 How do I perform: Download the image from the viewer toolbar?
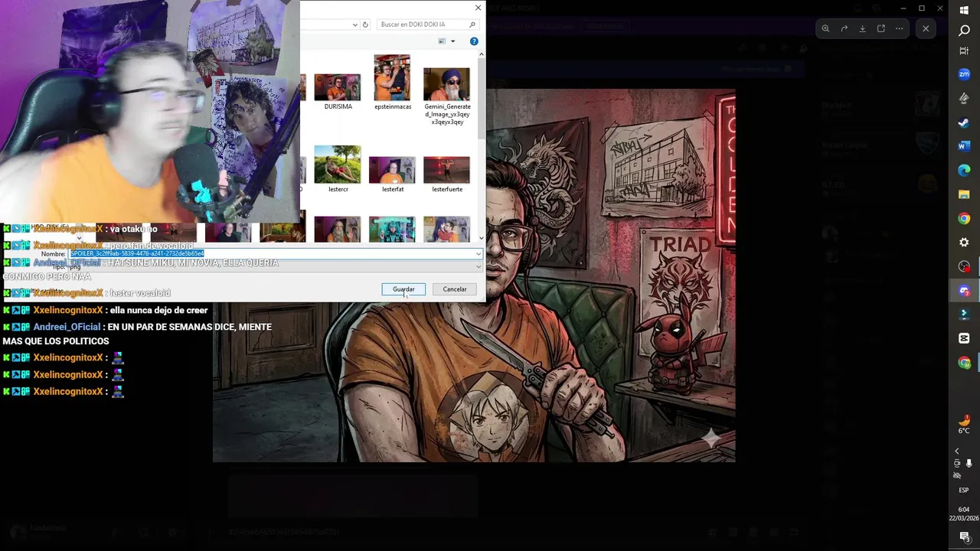[862, 28]
